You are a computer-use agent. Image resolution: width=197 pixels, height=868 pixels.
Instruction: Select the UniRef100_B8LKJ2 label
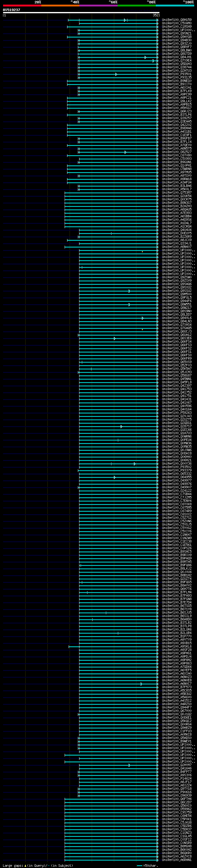177,569
